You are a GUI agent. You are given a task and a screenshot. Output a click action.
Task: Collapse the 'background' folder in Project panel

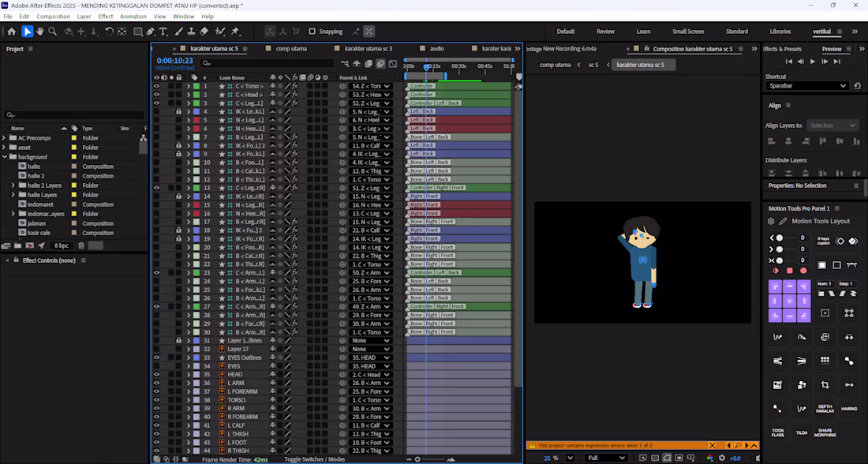point(4,157)
